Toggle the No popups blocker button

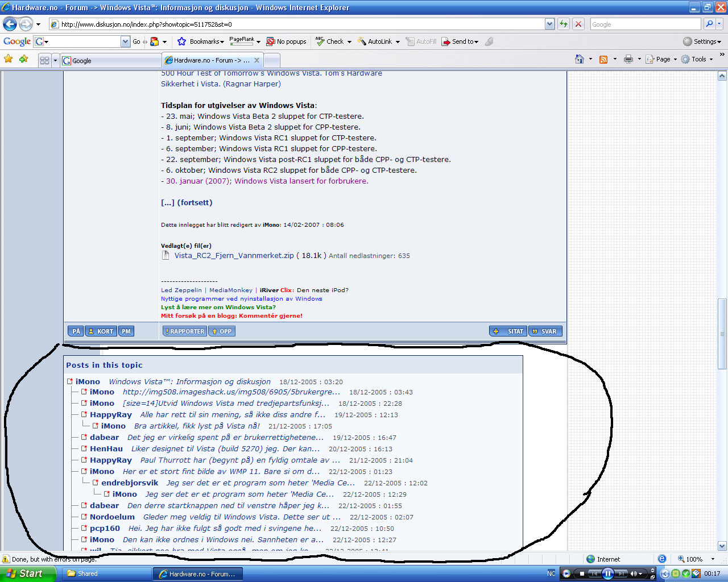tap(287, 41)
